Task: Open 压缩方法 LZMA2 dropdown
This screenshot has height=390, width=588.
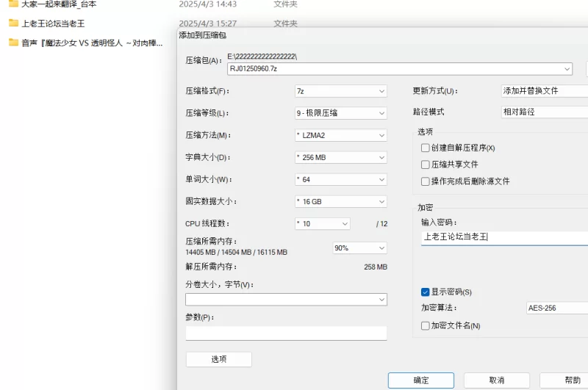Action: [x=341, y=135]
